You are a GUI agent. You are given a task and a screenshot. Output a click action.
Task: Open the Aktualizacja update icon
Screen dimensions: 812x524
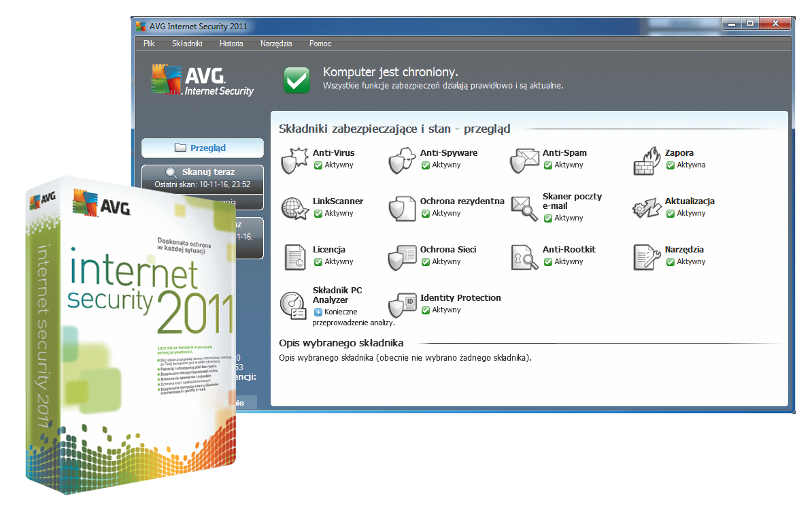pyautogui.click(x=646, y=208)
